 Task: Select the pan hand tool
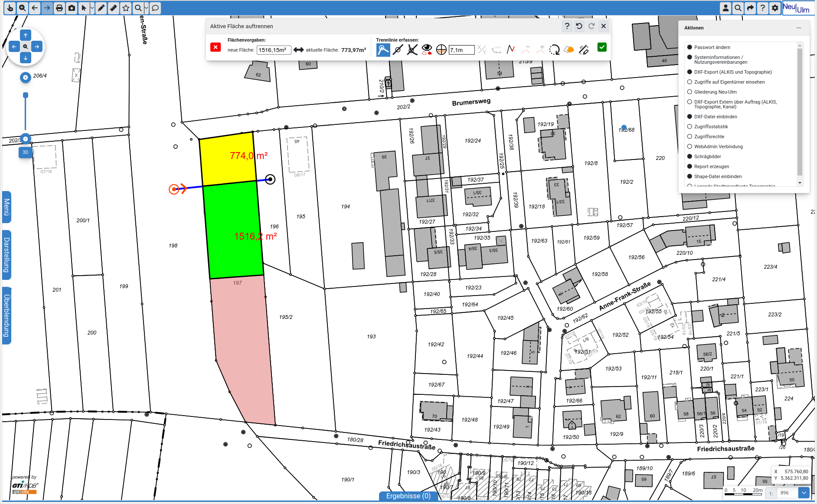[10, 8]
